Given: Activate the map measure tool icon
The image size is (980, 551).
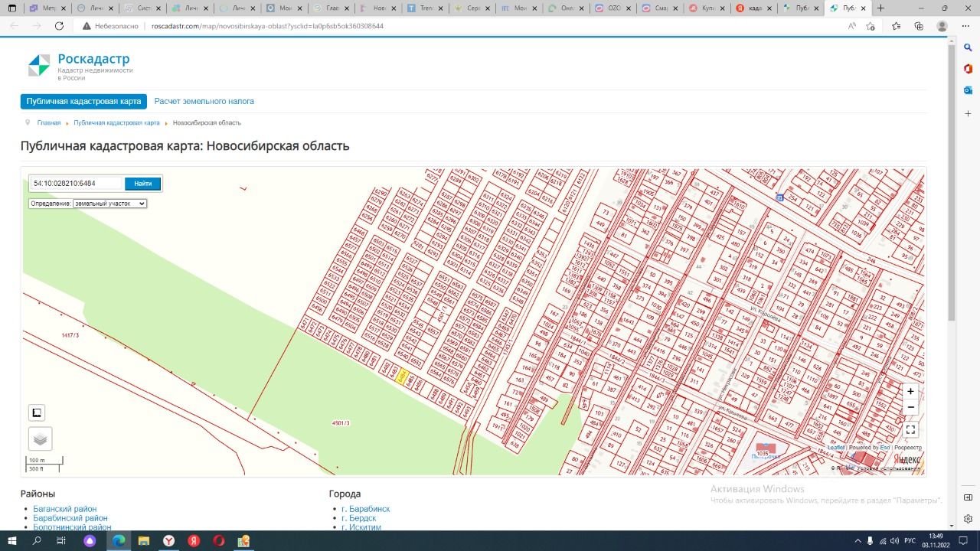Looking at the screenshot, I should pyautogui.click(x=37, y=413).
